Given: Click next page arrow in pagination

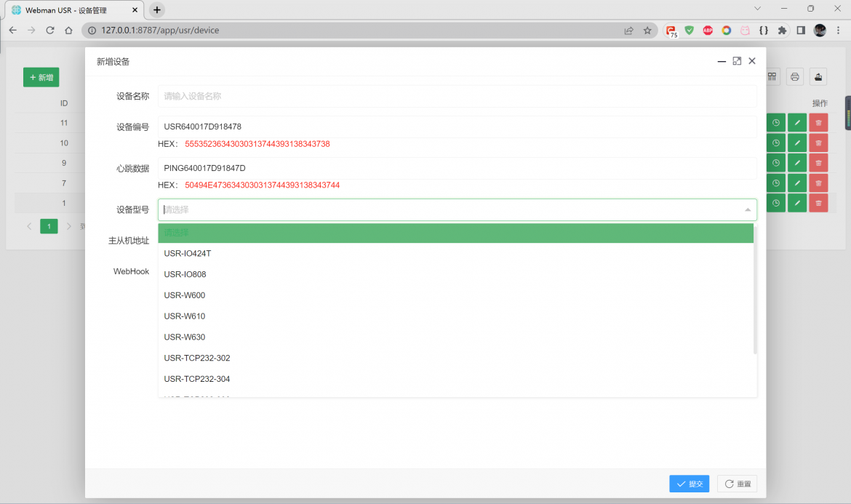Looking at the screenshot, I should (68, 226).
